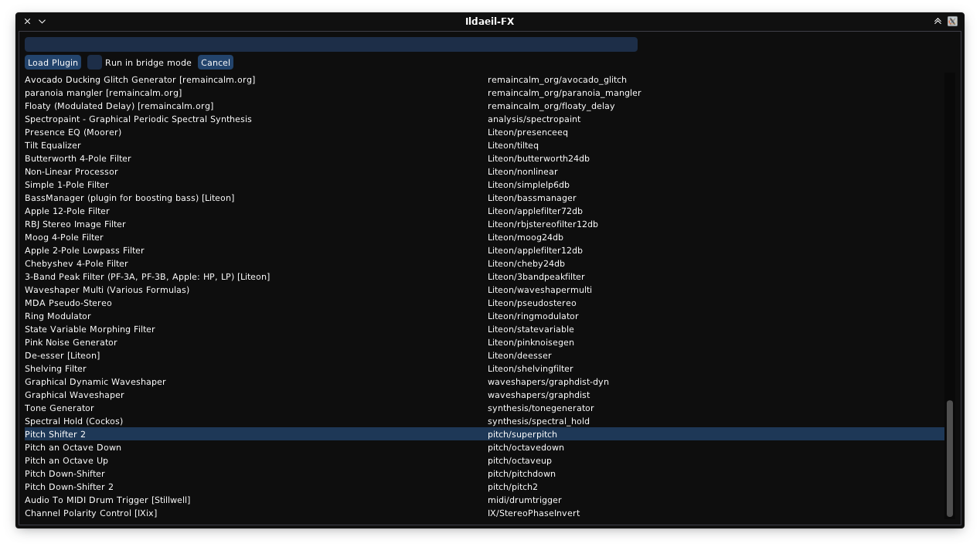Image resolution: width=980 pixels, height=547 pixels.
Task: Pick 3-Band Peak Filter entry
Action: click(x=148, y=277)
